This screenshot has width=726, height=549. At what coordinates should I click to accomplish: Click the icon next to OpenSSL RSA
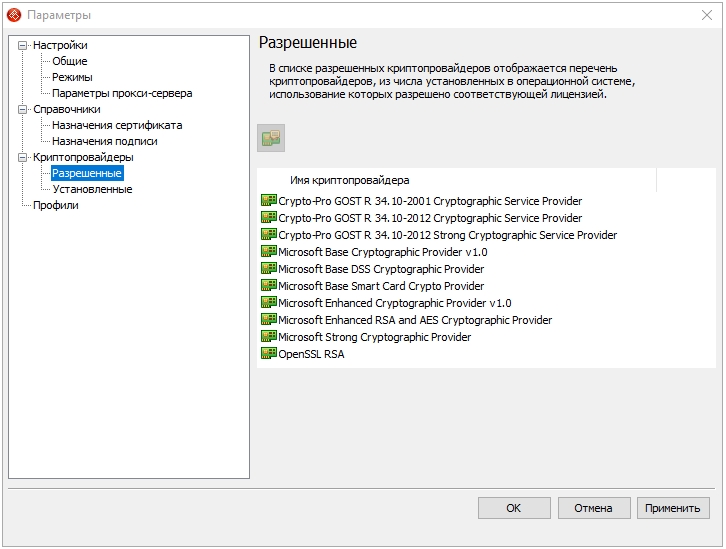pos(269,354)
